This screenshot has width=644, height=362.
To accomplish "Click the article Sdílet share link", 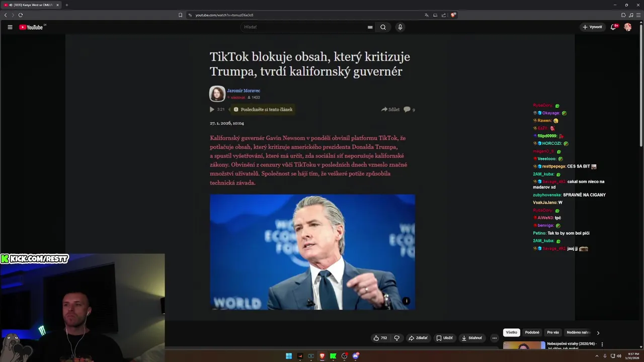I will pos(390,109).
